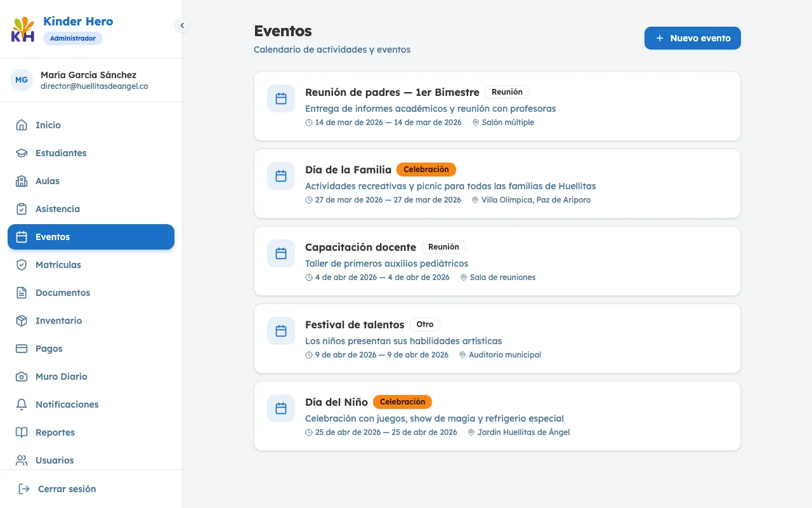Viewport: 812px width, 508px height.
Task: Select the Usuarios people icon
Action: coord(21,460)
